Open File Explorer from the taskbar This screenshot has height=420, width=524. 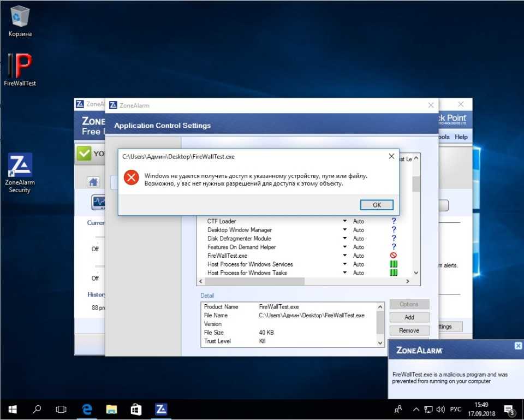click(111, 409)
